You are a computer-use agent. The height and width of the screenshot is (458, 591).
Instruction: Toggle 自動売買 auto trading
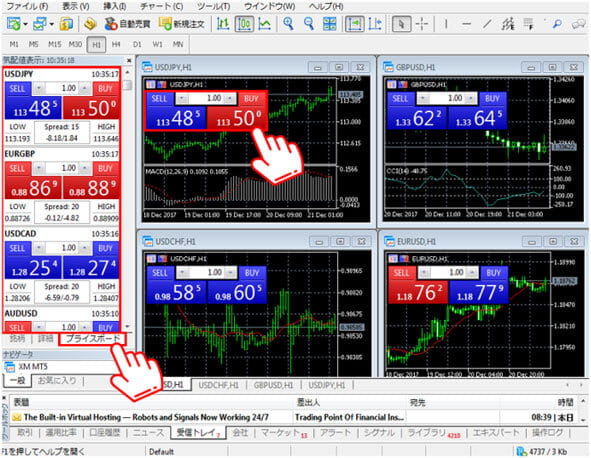(127, 24)
